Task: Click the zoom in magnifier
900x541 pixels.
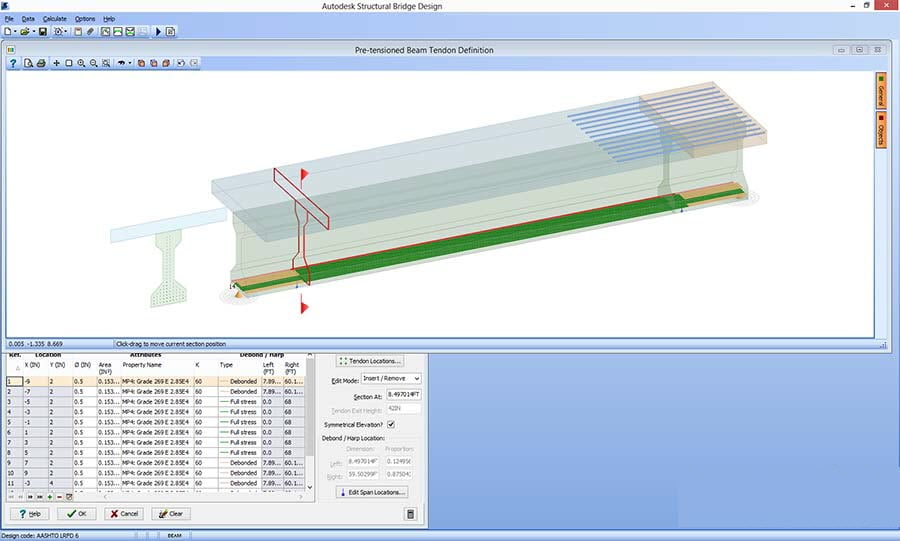Action: point(82,63)
